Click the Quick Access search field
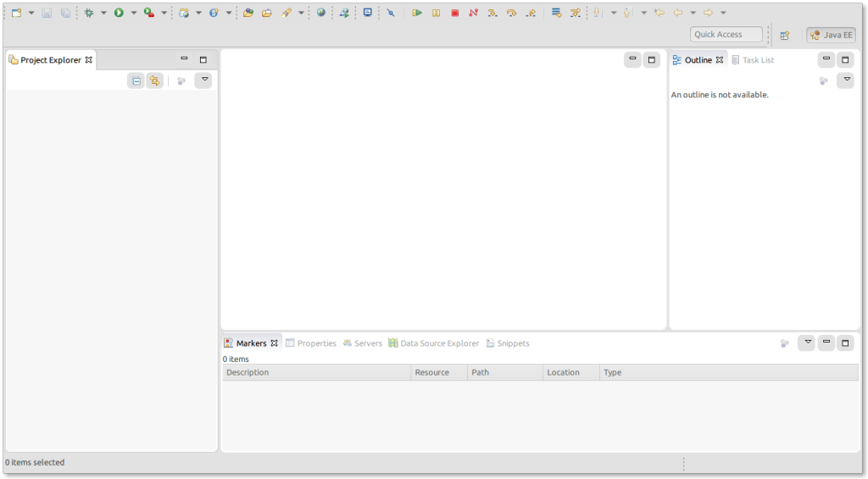868x479 pixels. coord(726,34)
